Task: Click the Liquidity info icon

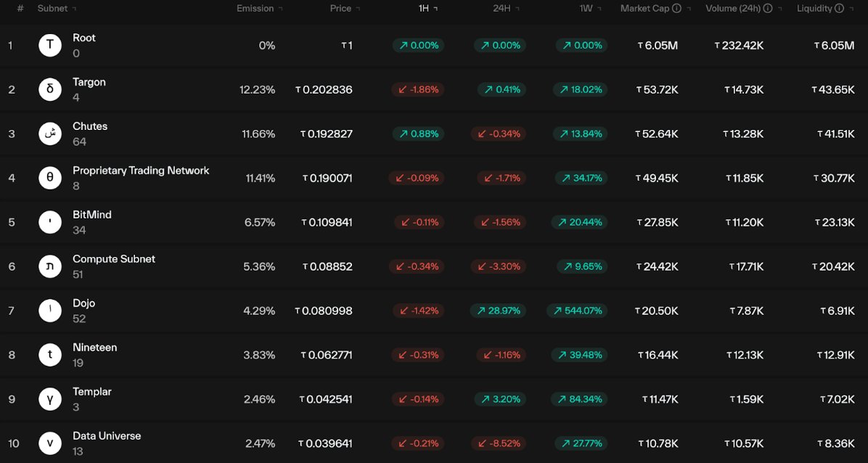Action: coord(839,9)
